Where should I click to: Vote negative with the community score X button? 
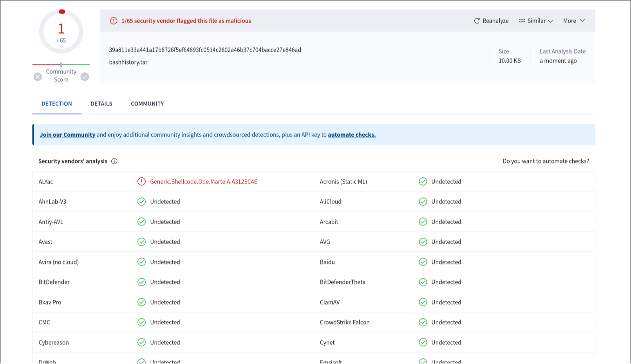click(38, 77)
